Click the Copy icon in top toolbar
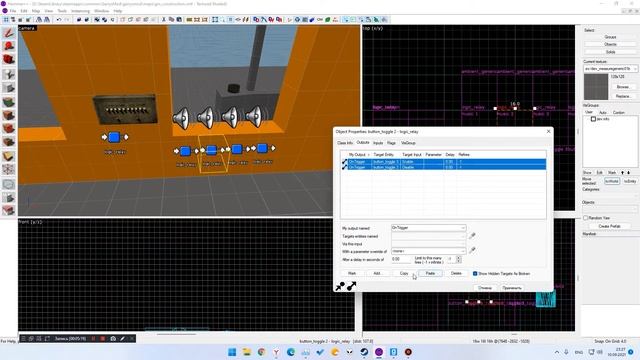The image size is (640, 360). 171,20
